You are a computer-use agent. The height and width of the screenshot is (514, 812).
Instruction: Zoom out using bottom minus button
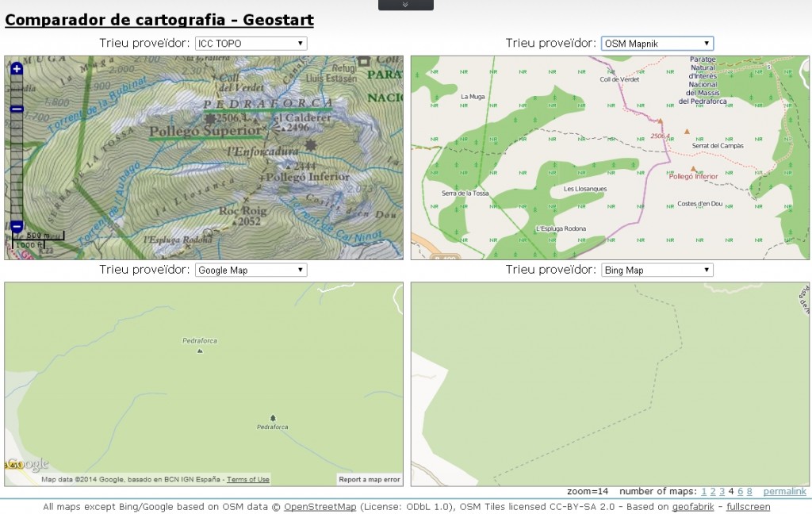(17, 226)
